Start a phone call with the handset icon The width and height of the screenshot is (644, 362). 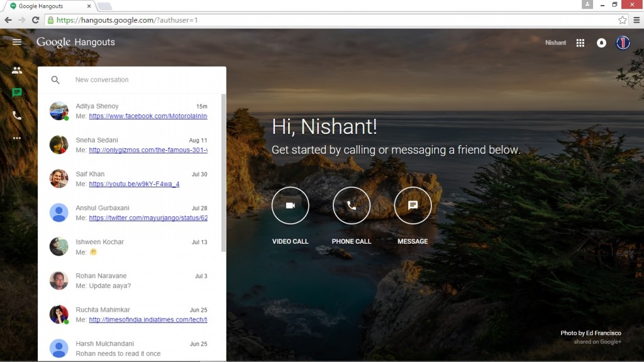(352, 206)
